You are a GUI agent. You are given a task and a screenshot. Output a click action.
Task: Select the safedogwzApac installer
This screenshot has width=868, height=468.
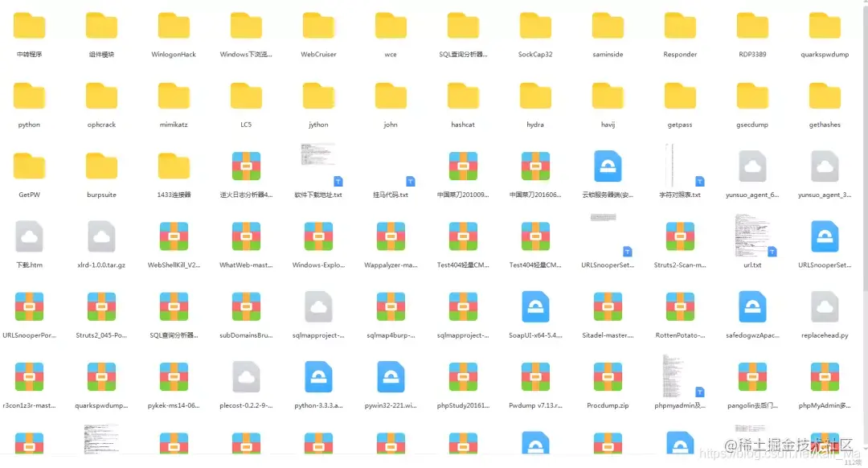pos(752,307)
